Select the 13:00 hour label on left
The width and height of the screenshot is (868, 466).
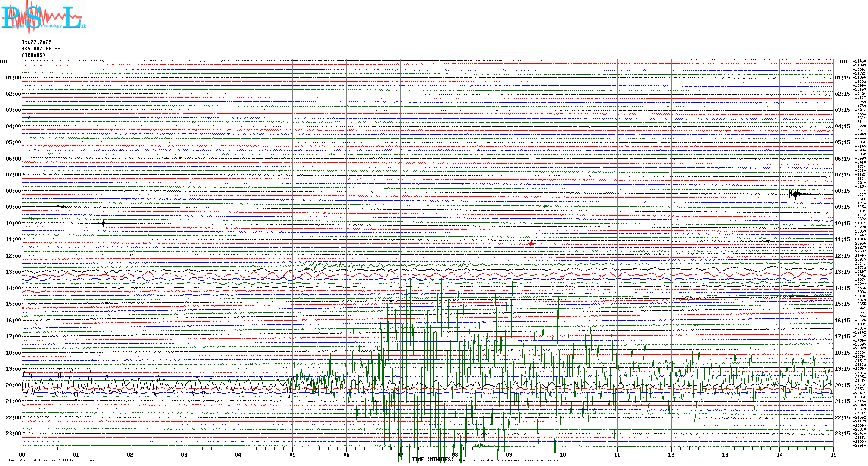point(13,272)
